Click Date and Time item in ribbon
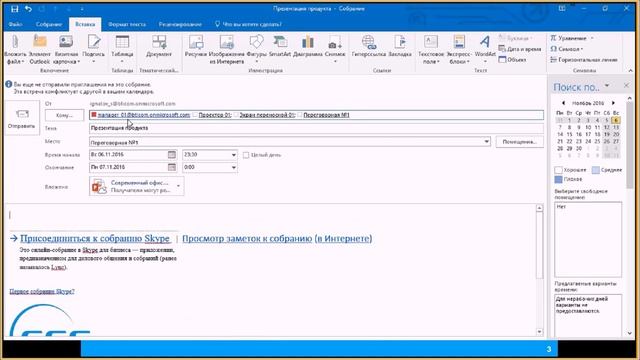 pos(520,49)
